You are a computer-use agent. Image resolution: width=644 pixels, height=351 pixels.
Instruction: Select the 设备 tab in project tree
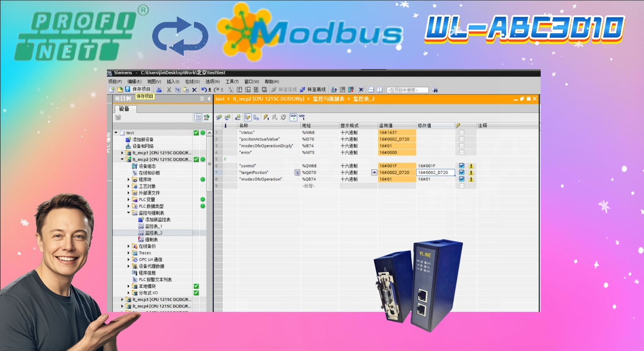[124, 109]
